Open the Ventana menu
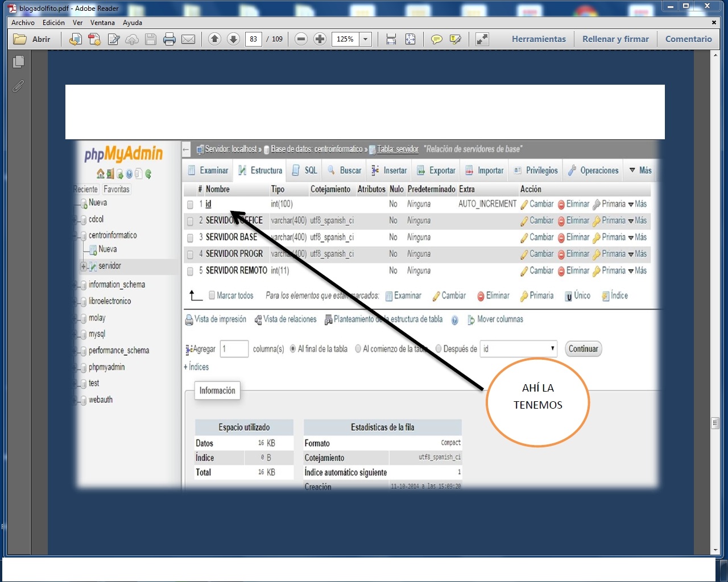Screen dimensions: 728x582 point(102,23)
